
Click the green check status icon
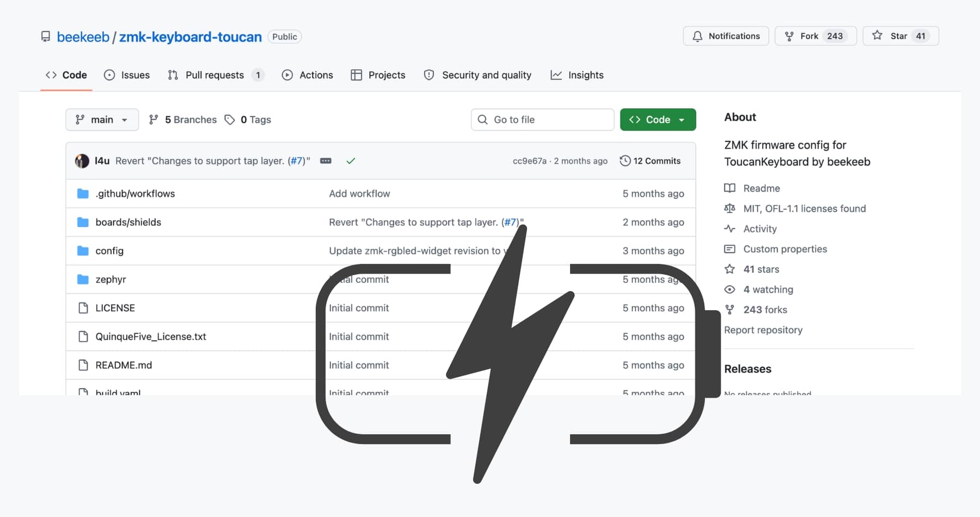coord(351,161)
